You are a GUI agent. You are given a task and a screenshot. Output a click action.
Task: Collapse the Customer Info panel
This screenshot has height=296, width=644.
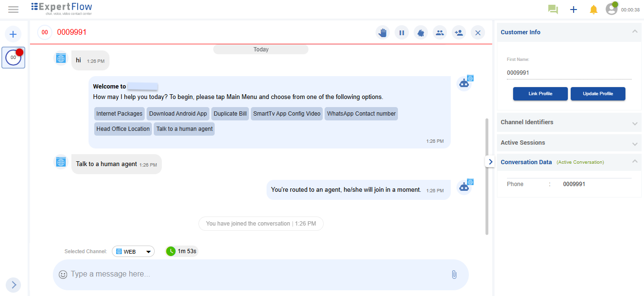(634, 31)
